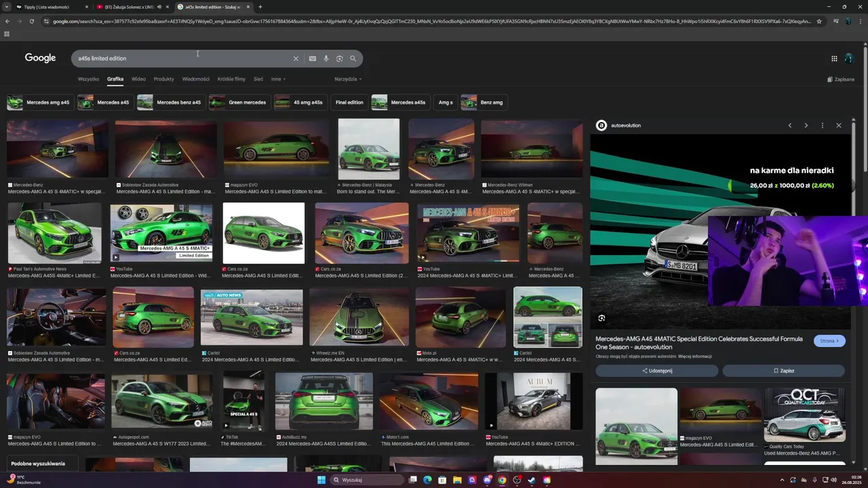Submit search with the magnifier icon

click(x=353, y=58)
